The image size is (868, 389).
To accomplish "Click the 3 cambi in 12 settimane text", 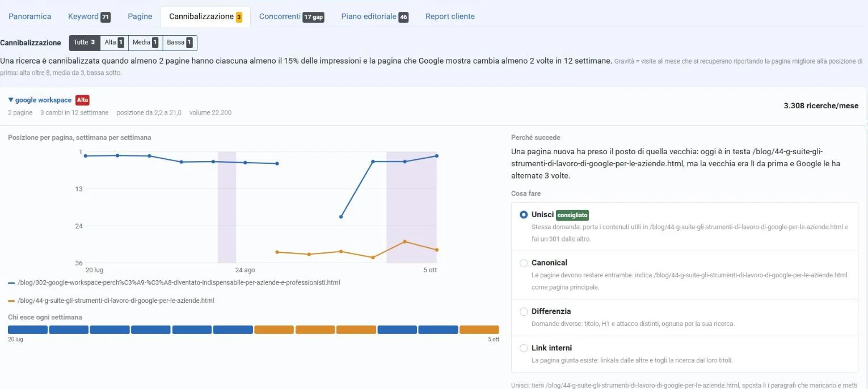I will click(74, 113).
